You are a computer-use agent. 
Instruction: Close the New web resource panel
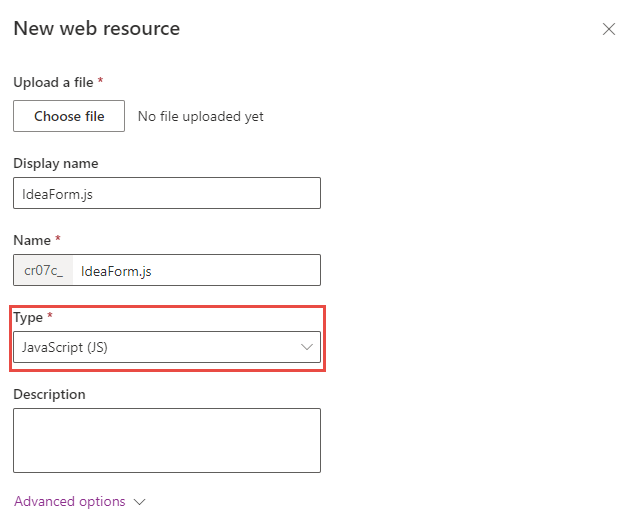(609, 29)
